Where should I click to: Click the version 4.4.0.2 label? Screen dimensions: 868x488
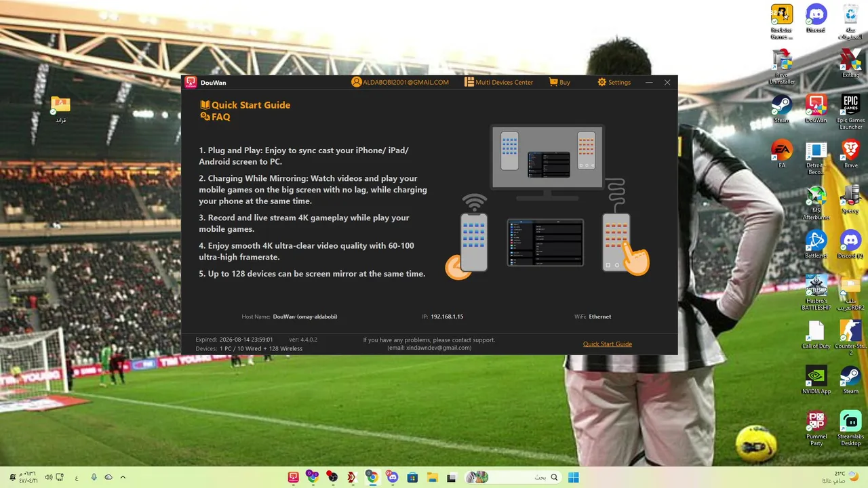(x=303, y=340)
